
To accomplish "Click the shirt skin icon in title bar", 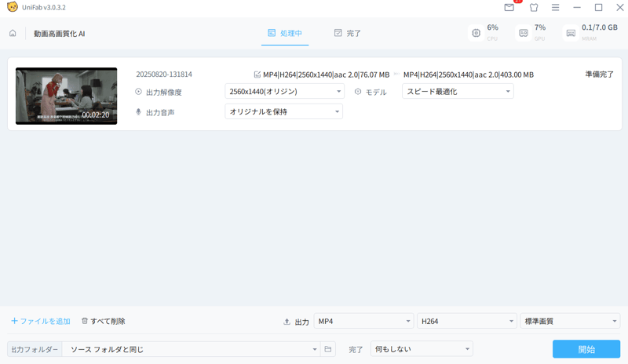I will pos(534,8).
